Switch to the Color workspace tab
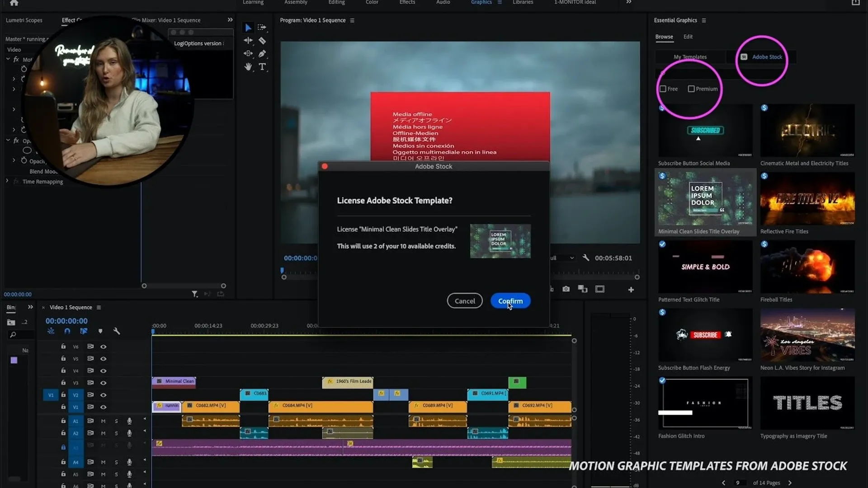 coord(372,2)
